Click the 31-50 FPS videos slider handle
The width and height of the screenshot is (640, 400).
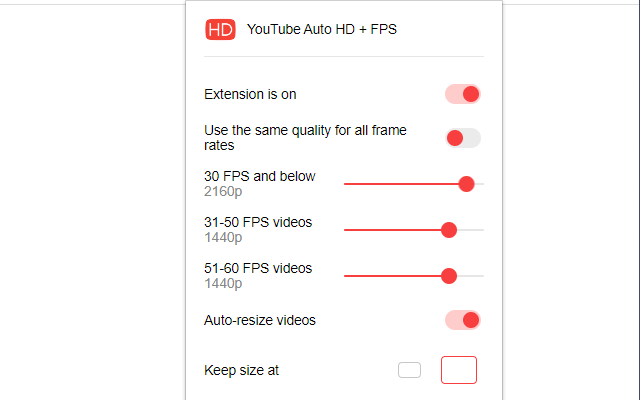click(449, 230)
